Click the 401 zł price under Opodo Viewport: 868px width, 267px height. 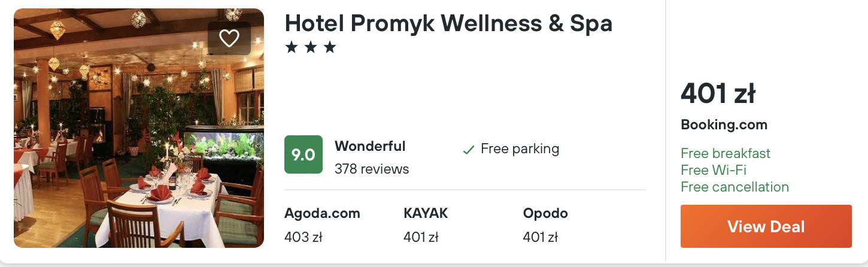point(540,237)
